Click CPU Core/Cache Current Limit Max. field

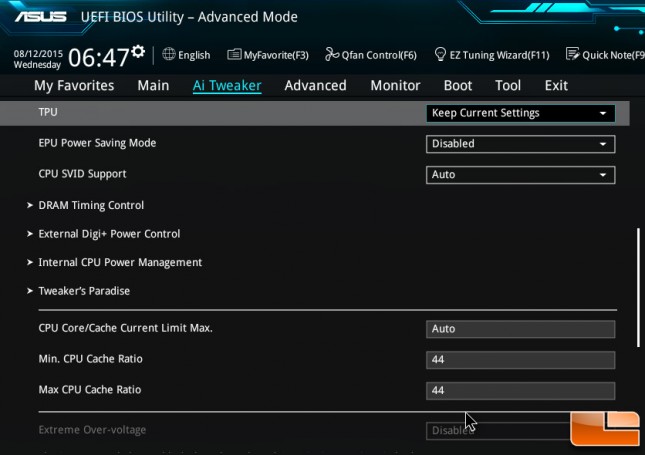coord(521,329)
